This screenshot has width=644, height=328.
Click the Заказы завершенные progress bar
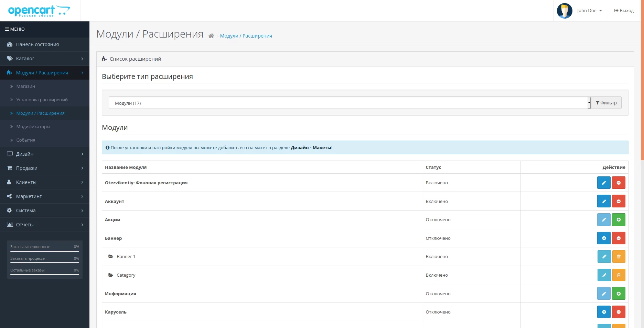point(45,251)
